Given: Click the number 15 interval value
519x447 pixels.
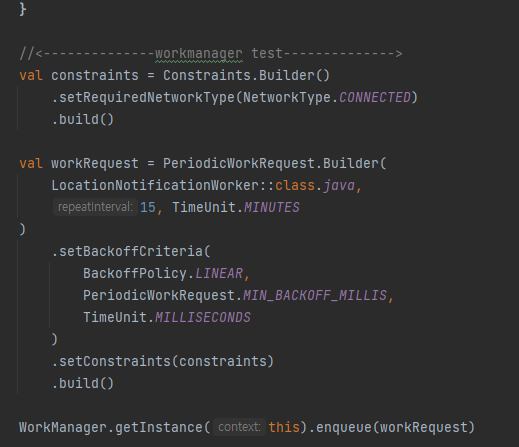Looking at the screenshot, I should [x=148, y=207].
